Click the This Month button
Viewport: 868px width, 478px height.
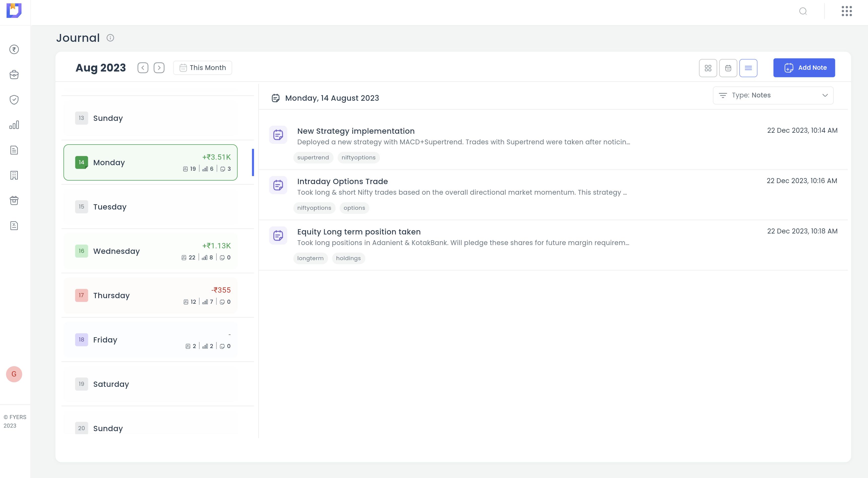pyautogui.click(x=203, y=68)
